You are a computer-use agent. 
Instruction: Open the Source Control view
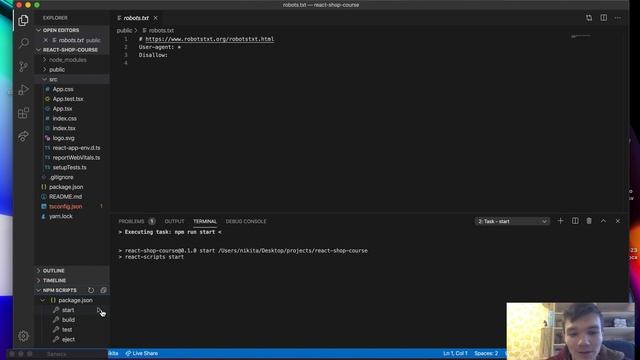click(24, 66)
